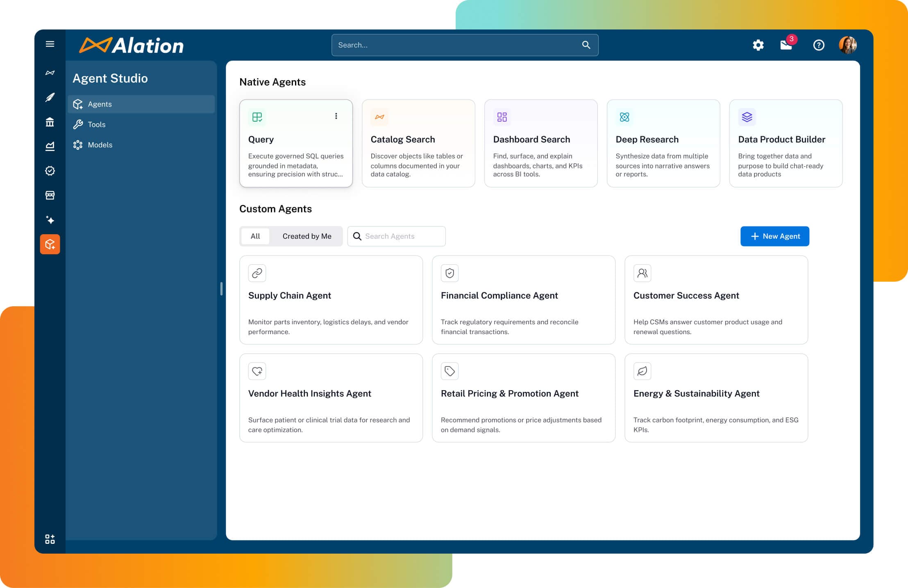Open the three-dot menu on the Query card

(x=336, y=116)
